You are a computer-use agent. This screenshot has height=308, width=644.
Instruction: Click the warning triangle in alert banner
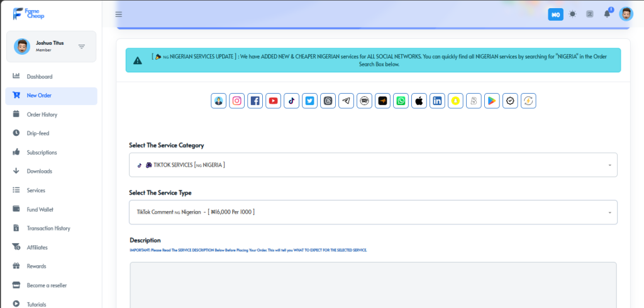138,61
